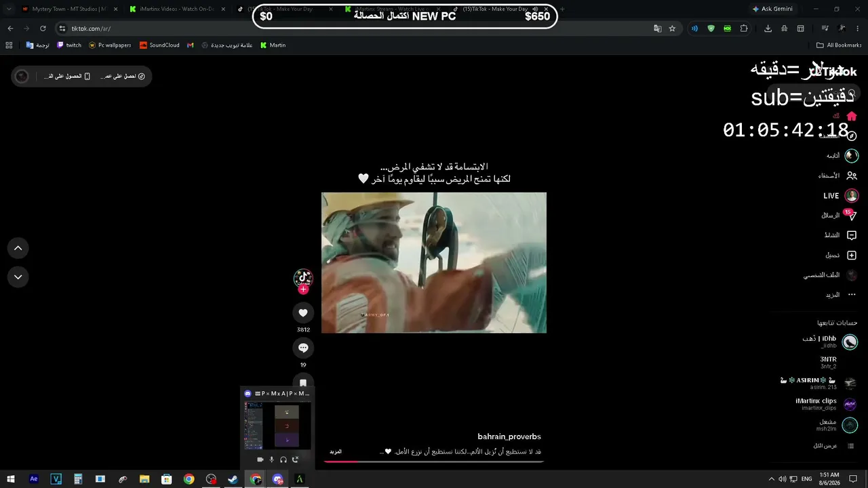Viewport: 868px width, 488px height.
Task: Open followed account iMartinx clips
Action: click(826, 404)
